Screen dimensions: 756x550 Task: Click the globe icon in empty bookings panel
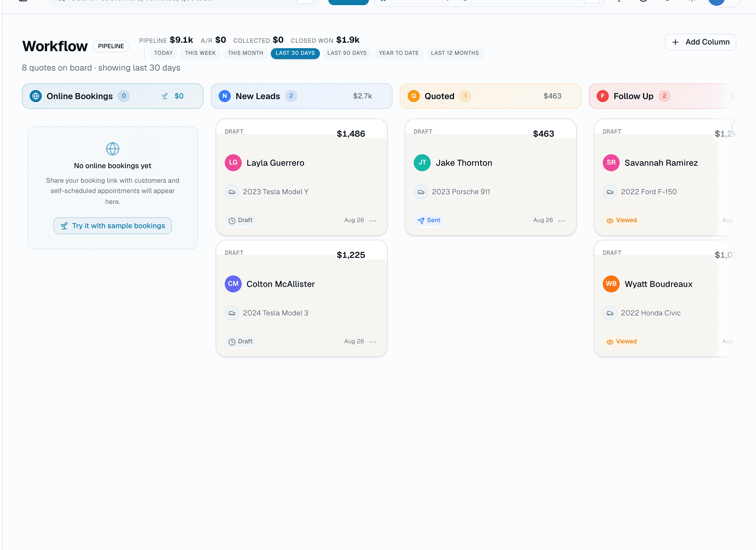tap(113, 149)
